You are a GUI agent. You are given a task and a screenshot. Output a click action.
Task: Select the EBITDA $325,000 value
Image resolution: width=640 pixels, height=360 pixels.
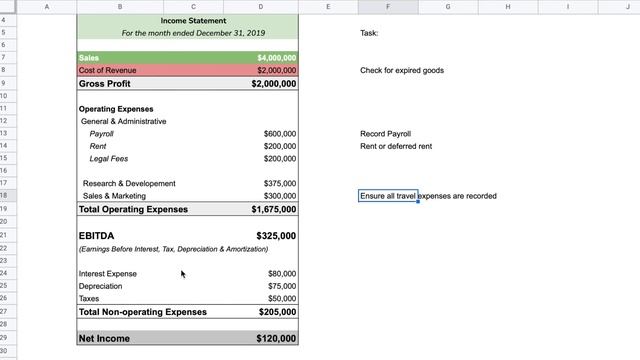click(276, 236)
